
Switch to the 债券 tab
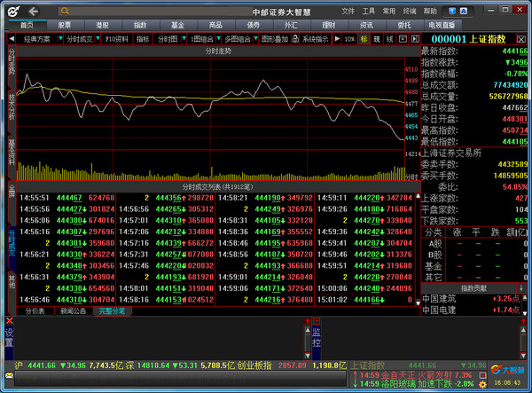click(x=253, y=25)
